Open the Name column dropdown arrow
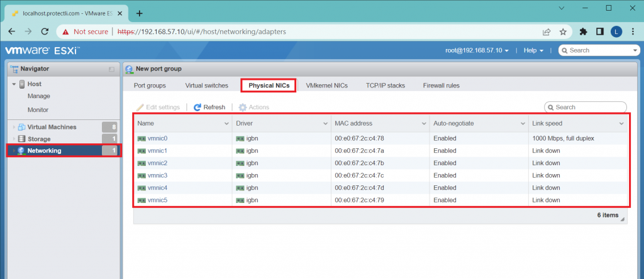 [226, 124]
